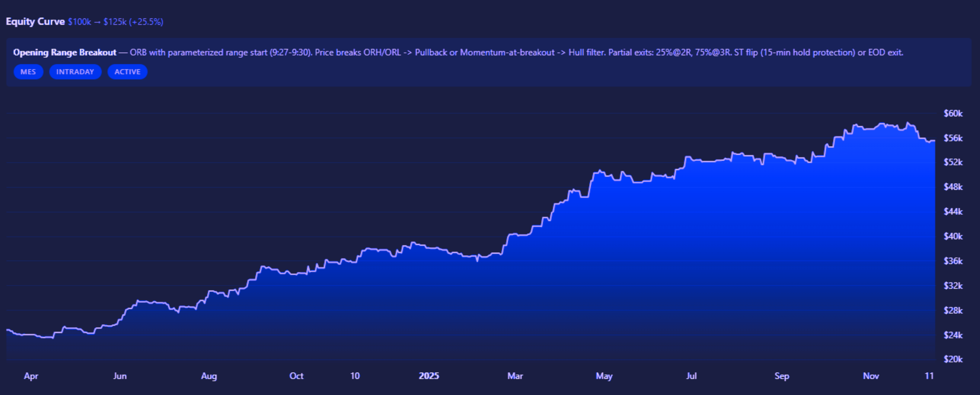Click the MES tag pill
The height and width of the screenshot is (395, 980).
point(28,72)
